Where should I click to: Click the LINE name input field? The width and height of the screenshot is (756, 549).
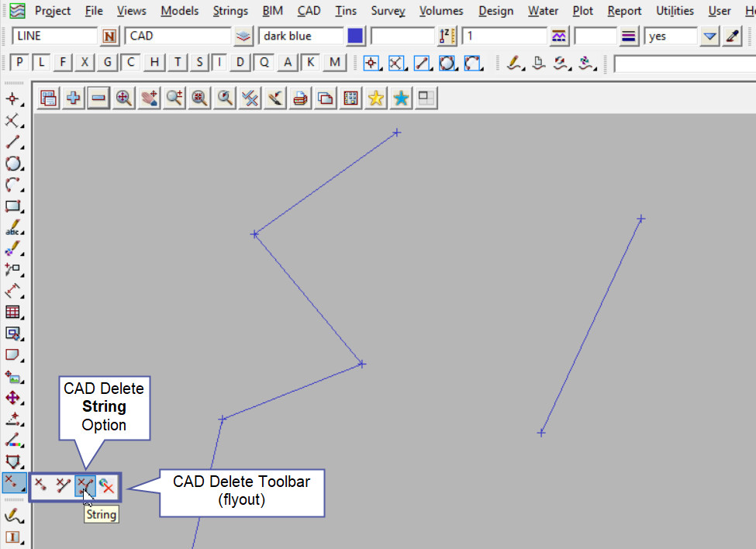[54, 36]
